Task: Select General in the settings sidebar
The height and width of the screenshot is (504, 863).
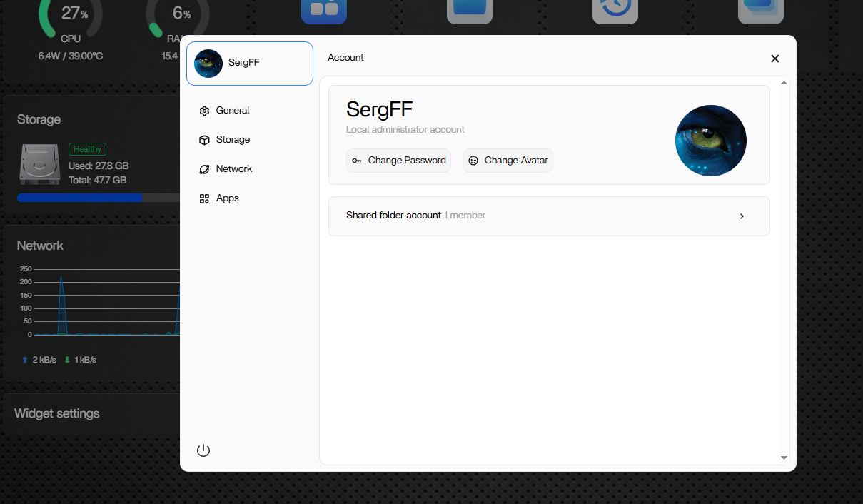Action: click(x=232, y=111)
